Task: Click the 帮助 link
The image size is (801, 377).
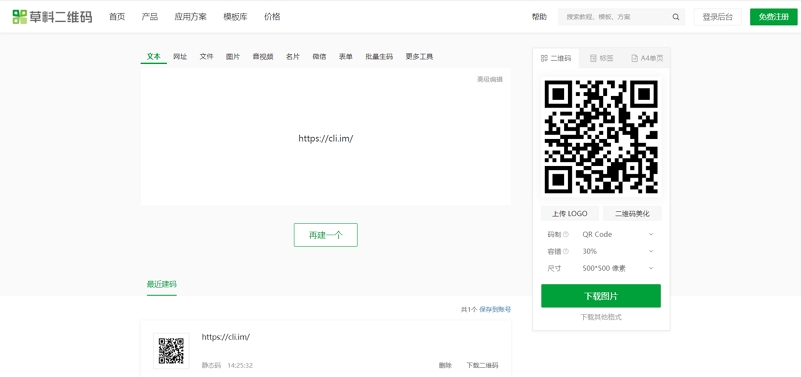Action: coord(539,17)
